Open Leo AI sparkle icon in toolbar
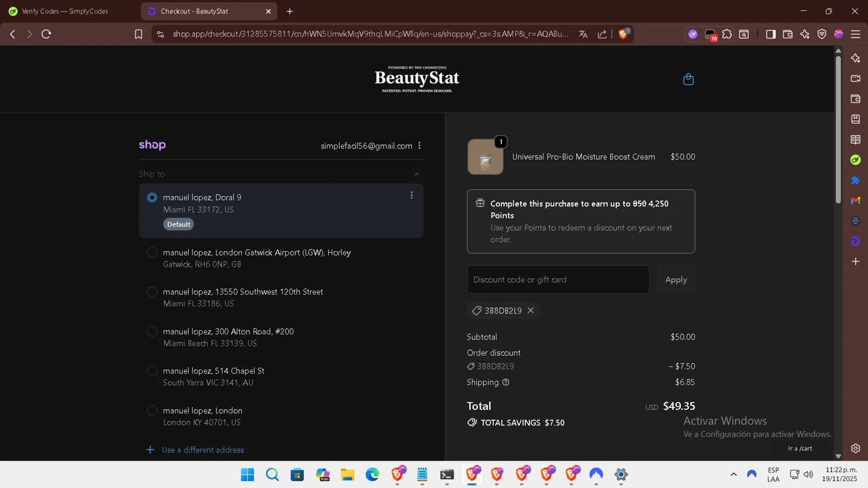This screenshot has height=488, width=868. 805,34
